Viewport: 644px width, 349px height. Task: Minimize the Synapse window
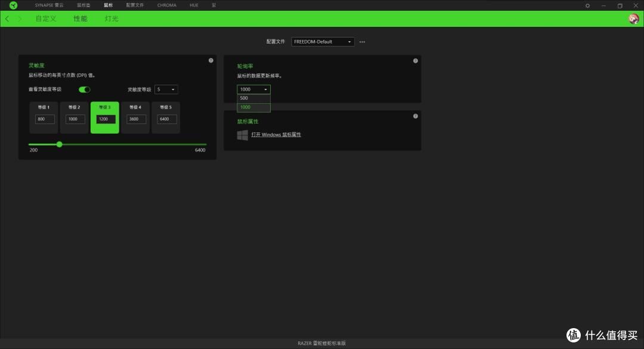click(603, 6)
